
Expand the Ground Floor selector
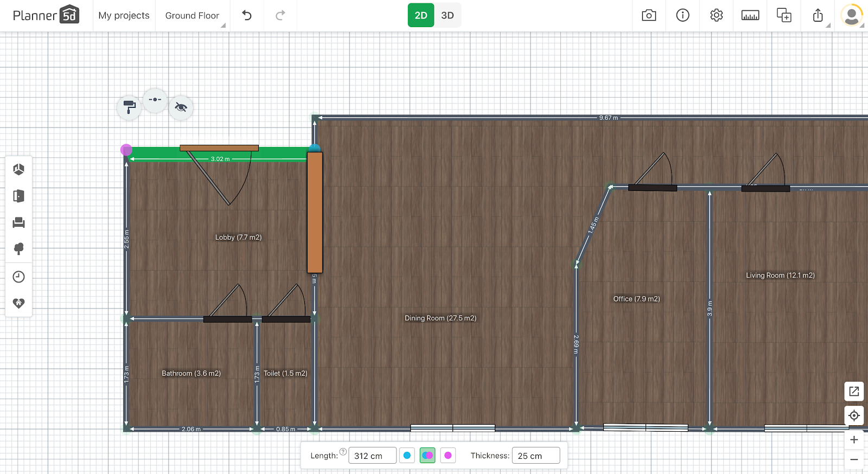click(x=192, y=16)
